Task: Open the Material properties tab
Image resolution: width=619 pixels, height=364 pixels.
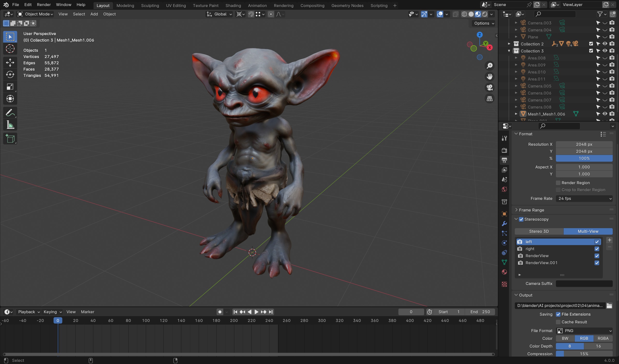Action: pos(504,272)
